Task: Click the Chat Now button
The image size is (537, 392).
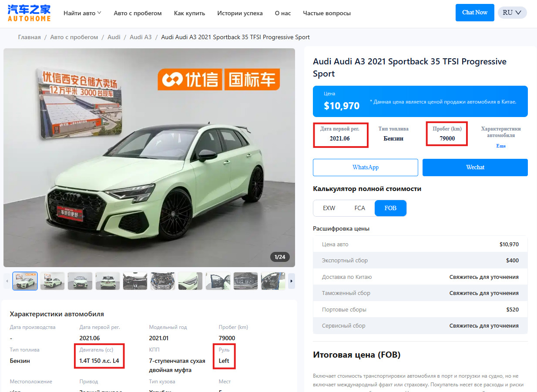Action: (x=475, y=13)
